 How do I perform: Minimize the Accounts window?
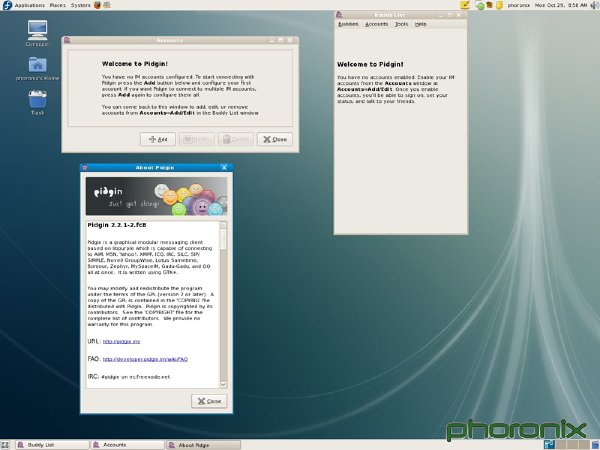[272, 40]
